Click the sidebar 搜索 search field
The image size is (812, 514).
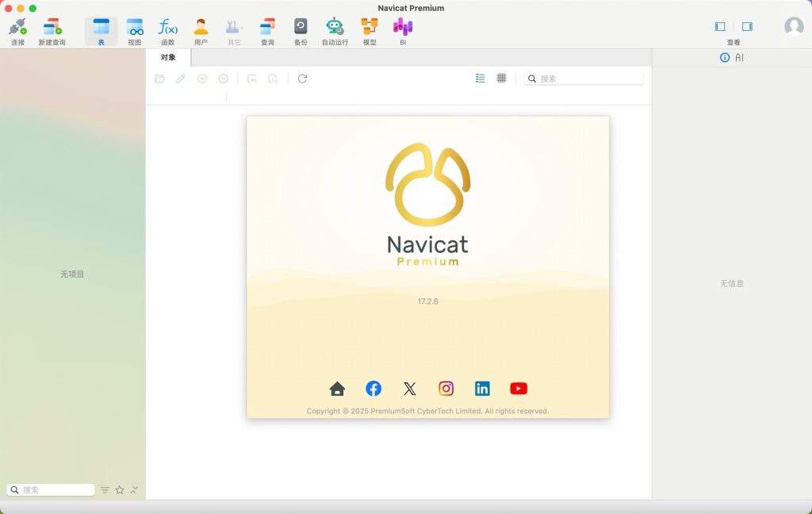pos(56,490)
